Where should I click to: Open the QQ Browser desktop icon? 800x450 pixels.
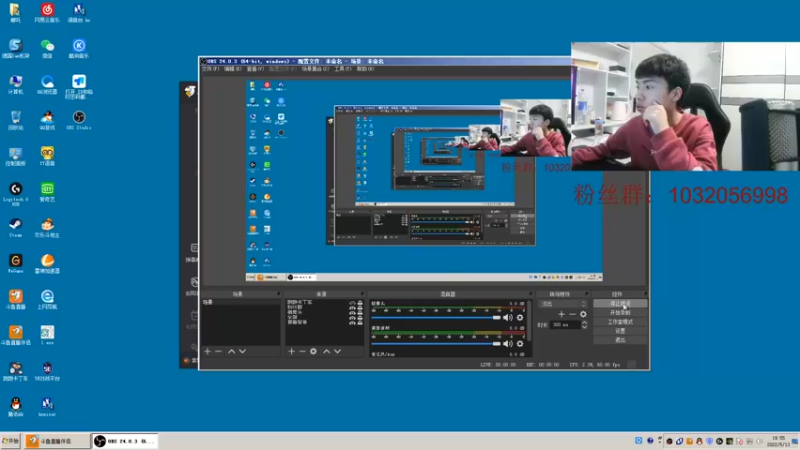pyautogui.click(x=47, y=85)
